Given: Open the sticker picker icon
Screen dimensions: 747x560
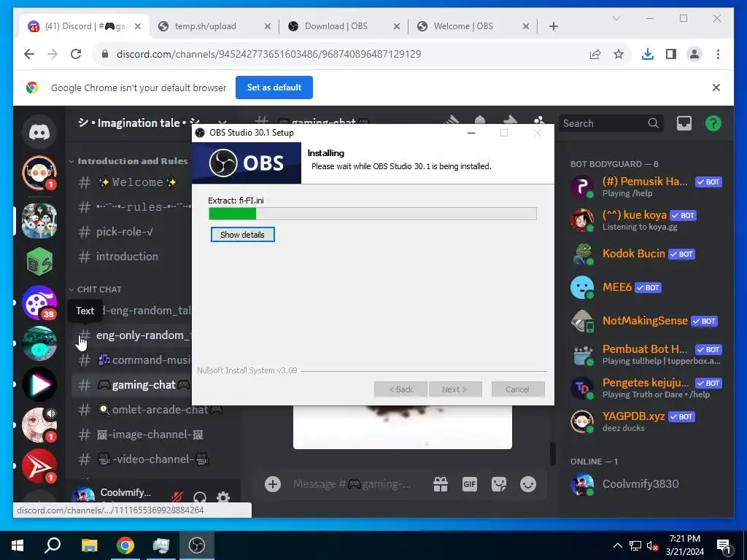Looking at the screenshot, I should 499,484.
